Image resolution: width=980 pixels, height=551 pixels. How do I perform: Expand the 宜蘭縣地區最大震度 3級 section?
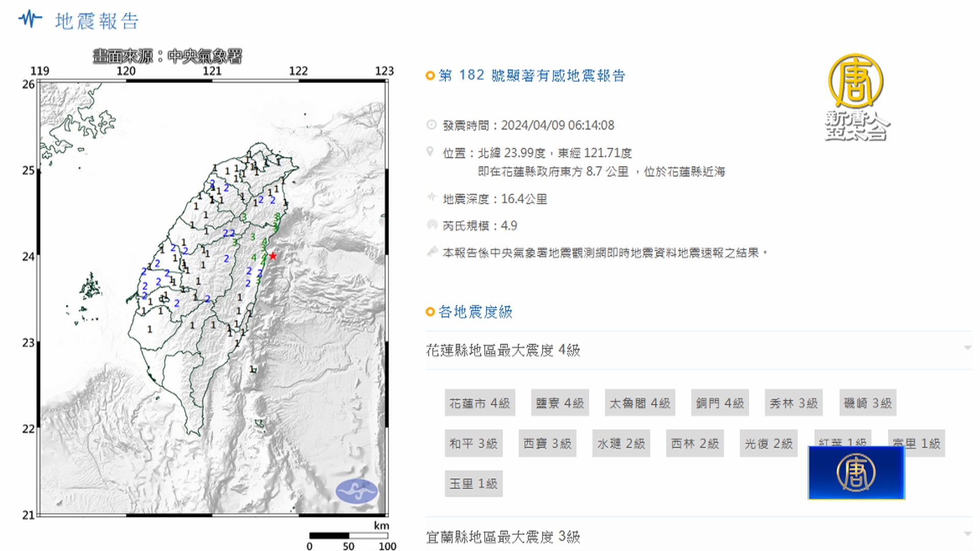pyautogui.click(x=503, y=536)
